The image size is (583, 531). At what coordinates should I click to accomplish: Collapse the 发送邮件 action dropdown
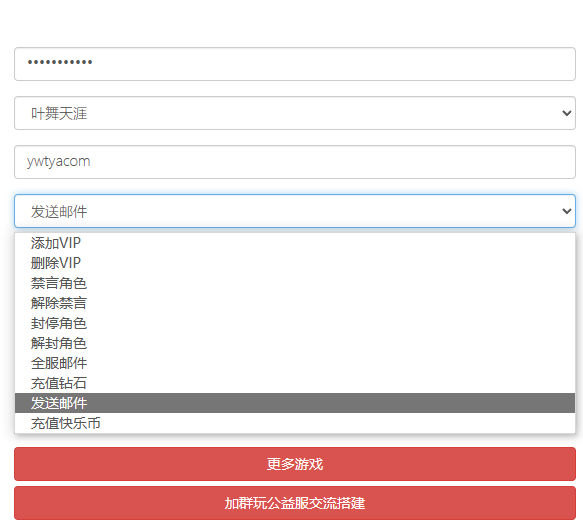click(295, 211)
